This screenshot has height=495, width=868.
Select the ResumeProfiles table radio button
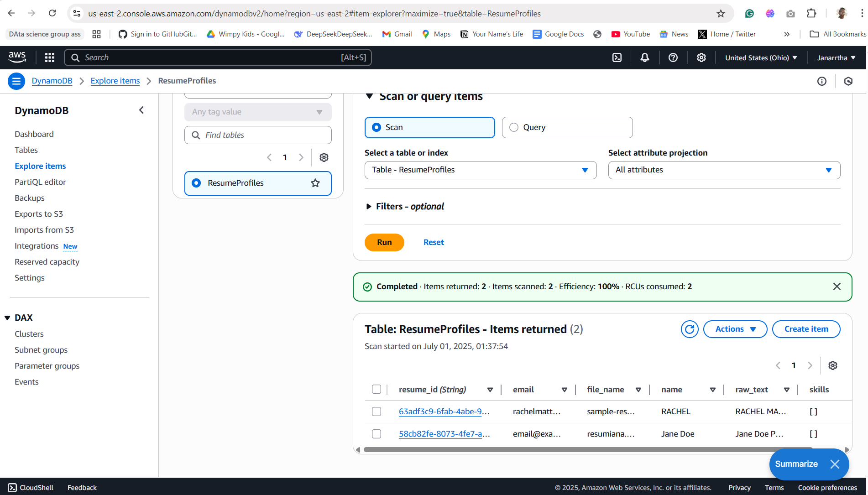(x=196, y=183)
